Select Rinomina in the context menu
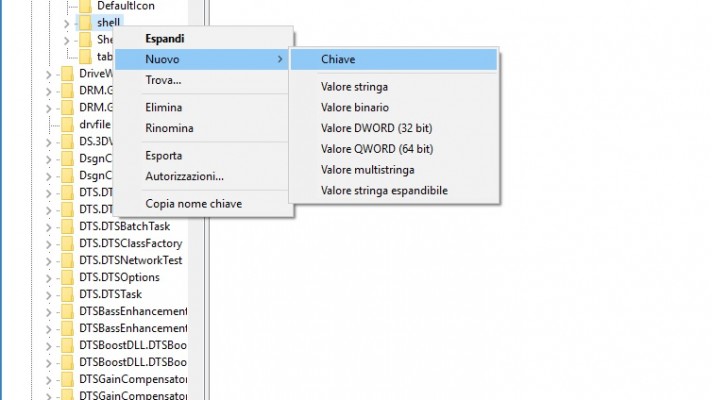 click(202, 128)
